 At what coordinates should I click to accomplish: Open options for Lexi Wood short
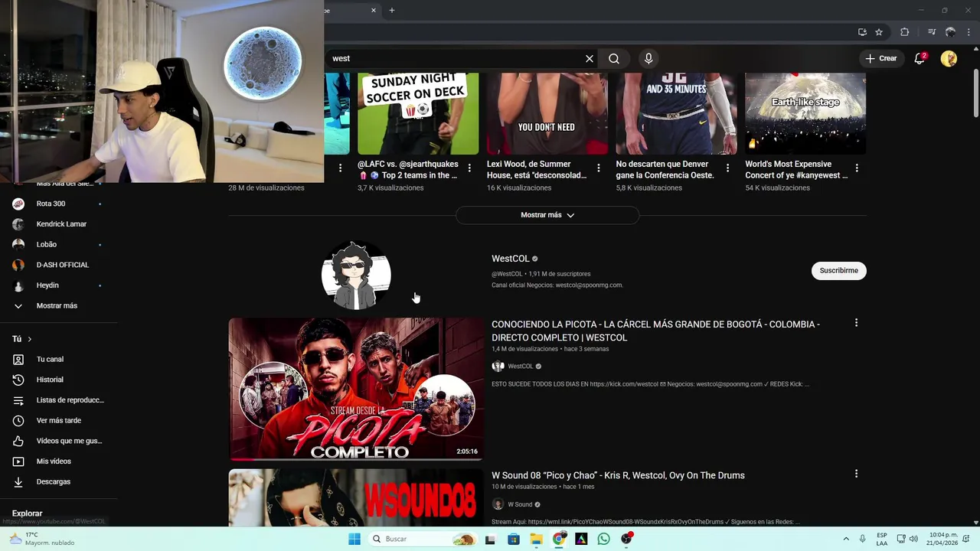coord(599,168)
